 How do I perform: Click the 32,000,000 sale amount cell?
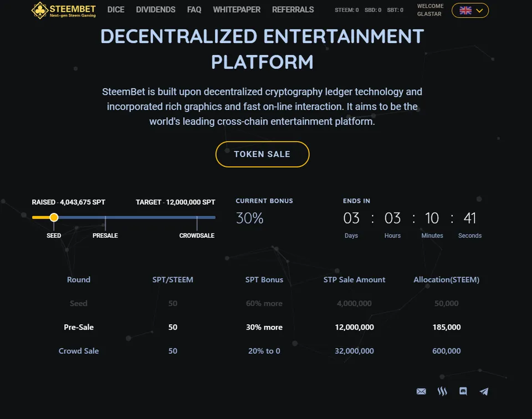point(354,351)
